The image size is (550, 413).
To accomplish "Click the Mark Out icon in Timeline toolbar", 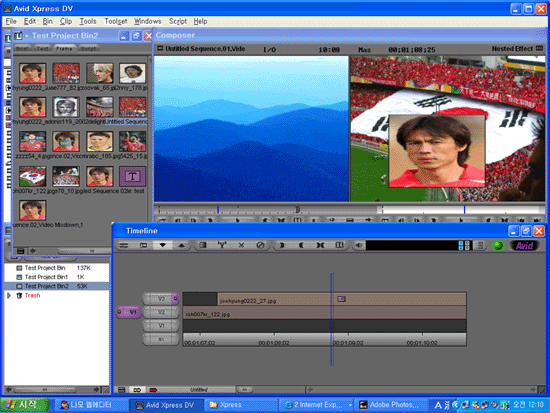I will (301, 245).
